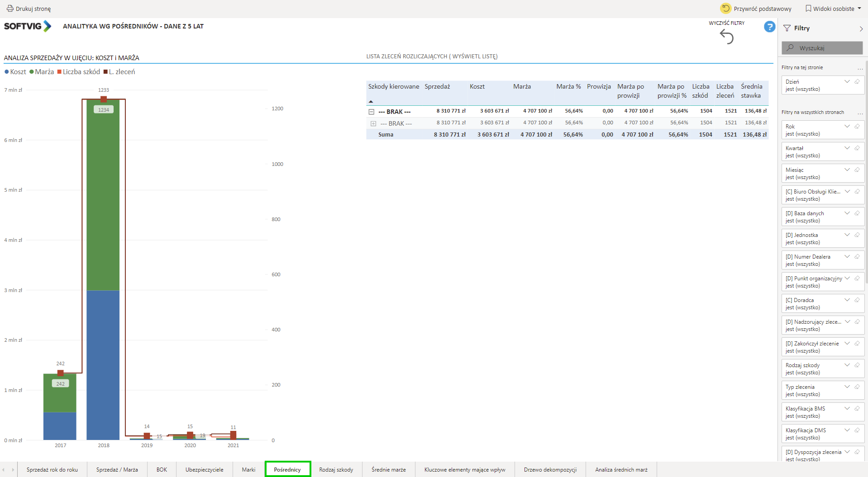The image size is (868, 477).
Task: Click the Wyszukaj filter search field
Action: [x=822, y=48]
